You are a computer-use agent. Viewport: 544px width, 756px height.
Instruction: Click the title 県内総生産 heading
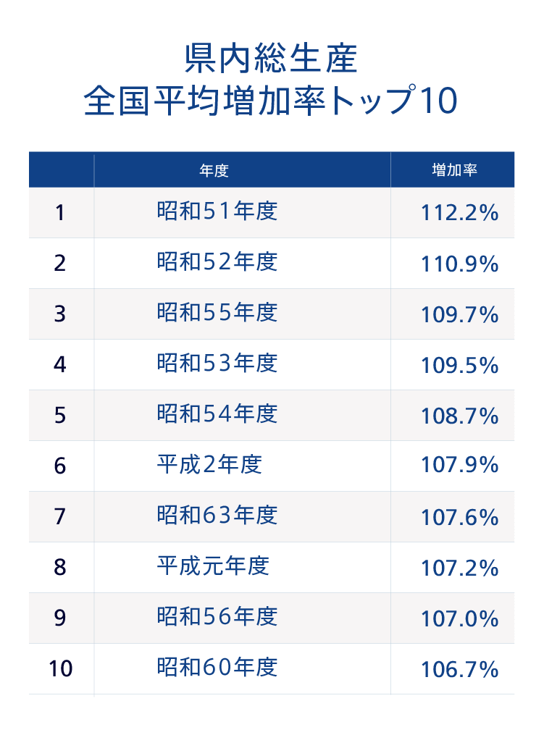(x=271, y=59)
